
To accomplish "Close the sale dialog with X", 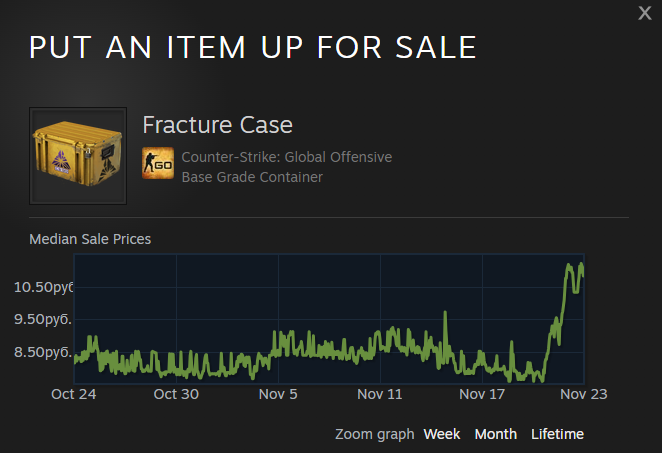I will pos(645,13).
